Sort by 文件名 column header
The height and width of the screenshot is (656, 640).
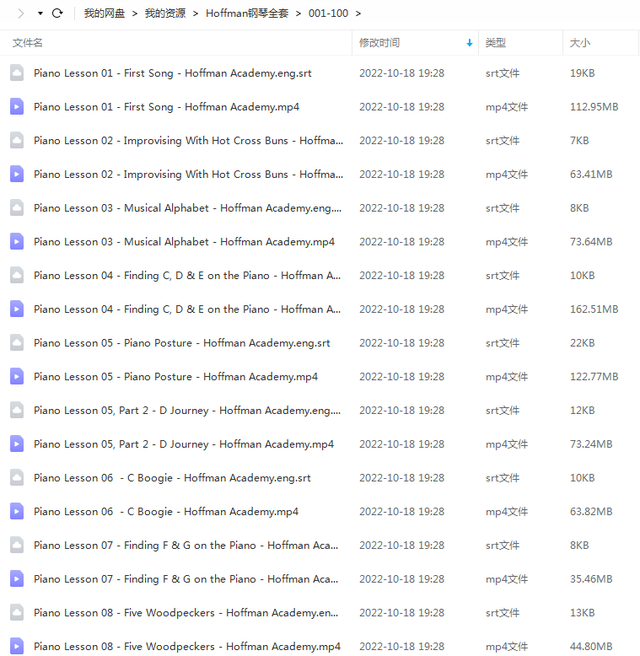(28, 43)
